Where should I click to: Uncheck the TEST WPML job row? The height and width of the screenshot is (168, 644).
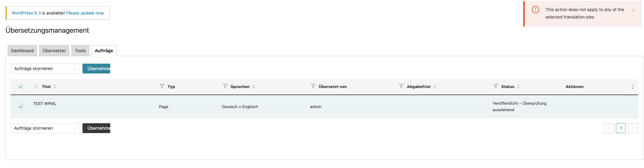click(x=21, y=107)
